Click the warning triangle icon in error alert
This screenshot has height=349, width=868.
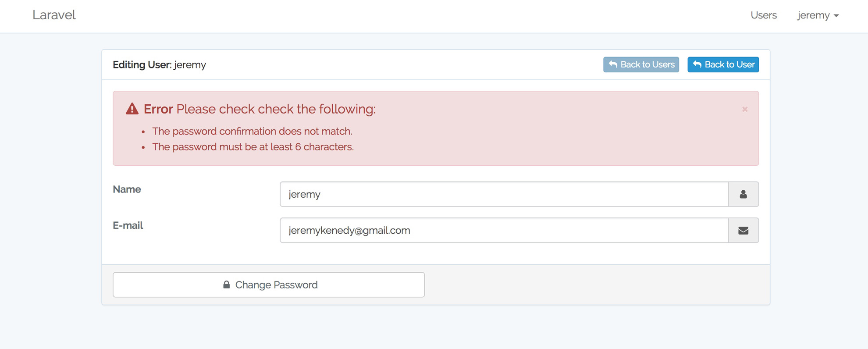click(x=132, y=109)
